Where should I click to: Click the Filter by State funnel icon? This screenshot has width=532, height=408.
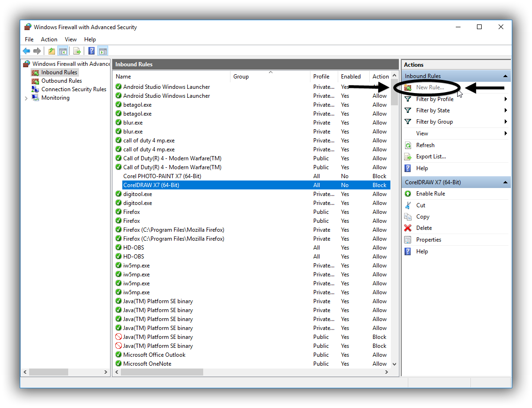click(408, 110)
